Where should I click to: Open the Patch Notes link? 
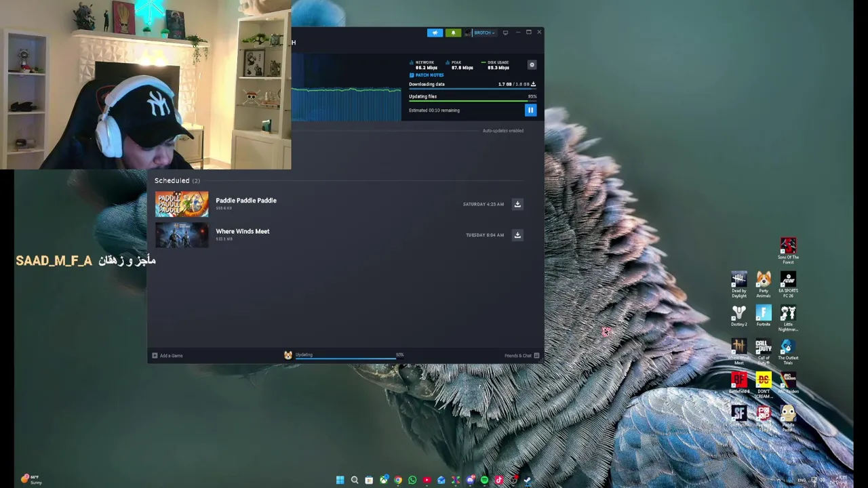click(x=427, y=75)
